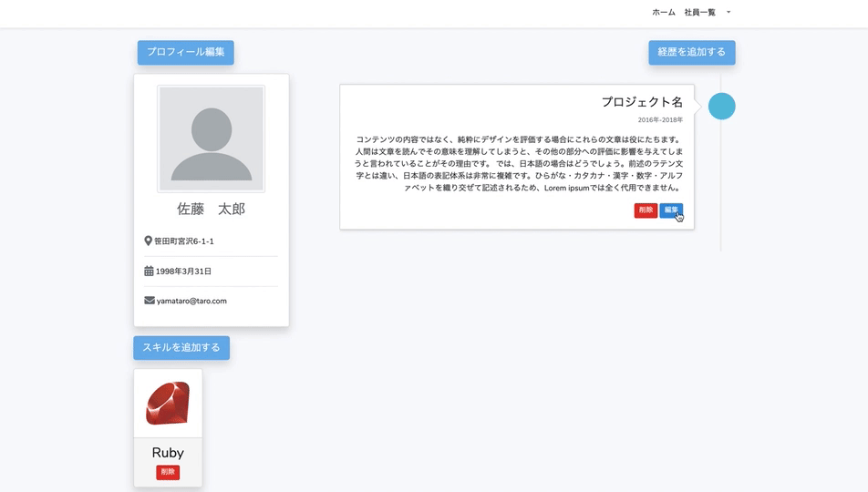This screenshot has width=868, height=492.
Task: Click the プロジェクト名 card title
Action: click(642, 102)
